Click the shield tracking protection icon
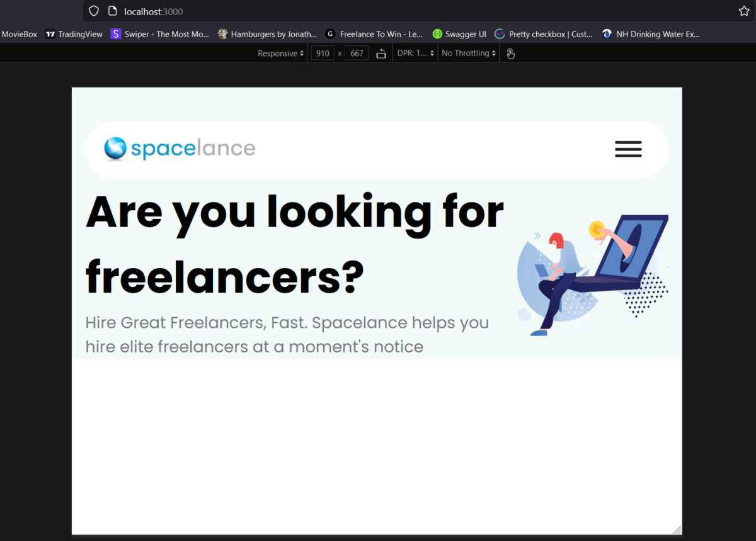 point(94,11)
